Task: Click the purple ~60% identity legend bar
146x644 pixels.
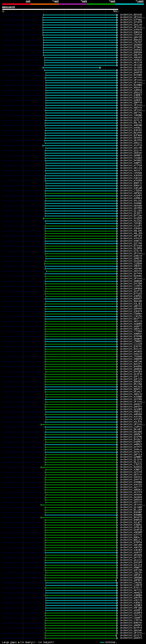Action: 73,4
